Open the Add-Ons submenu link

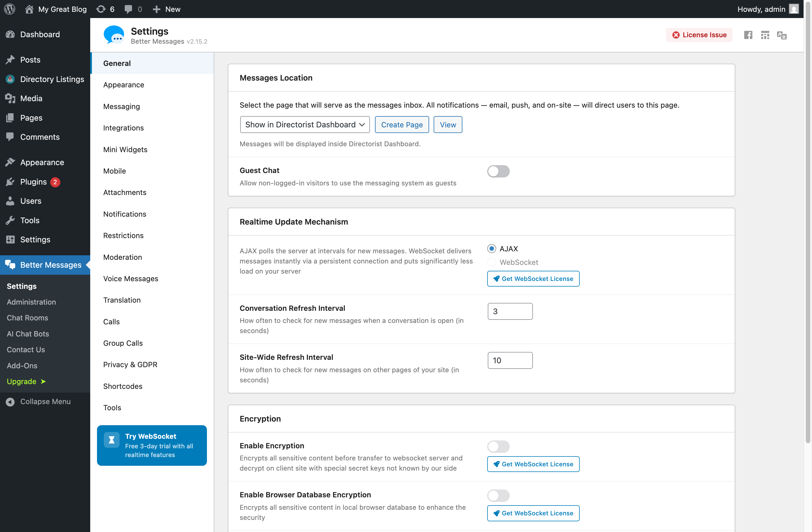click(x=22, y=365)
